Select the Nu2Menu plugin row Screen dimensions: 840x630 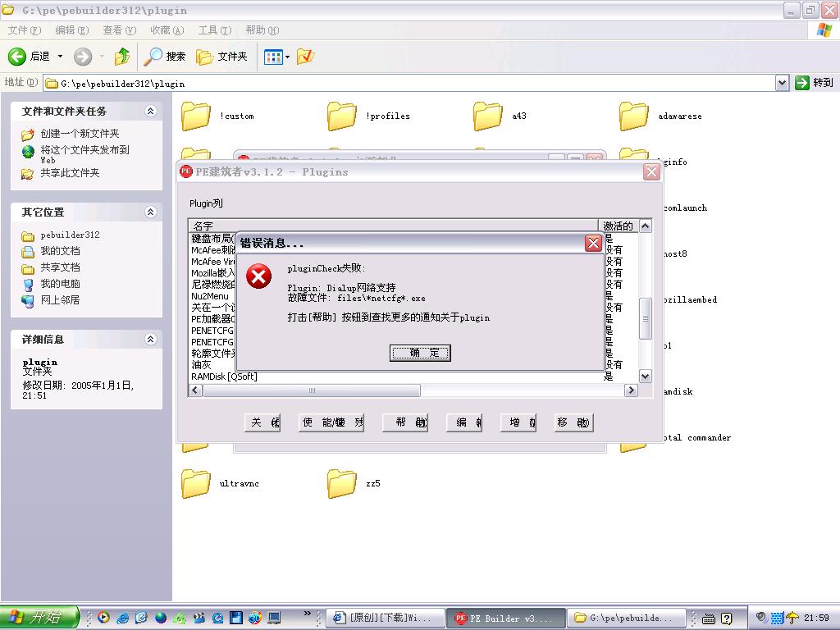click(x=210, y=296)
